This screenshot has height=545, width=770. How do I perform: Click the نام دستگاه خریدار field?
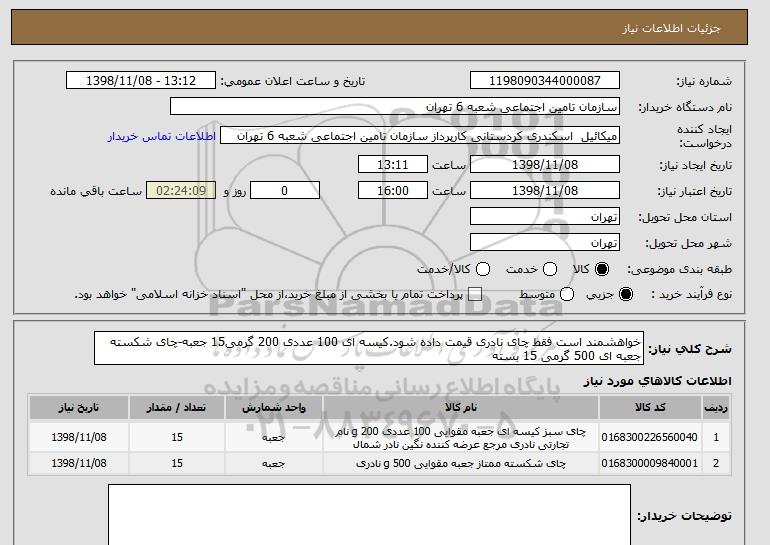coord(395,107)
